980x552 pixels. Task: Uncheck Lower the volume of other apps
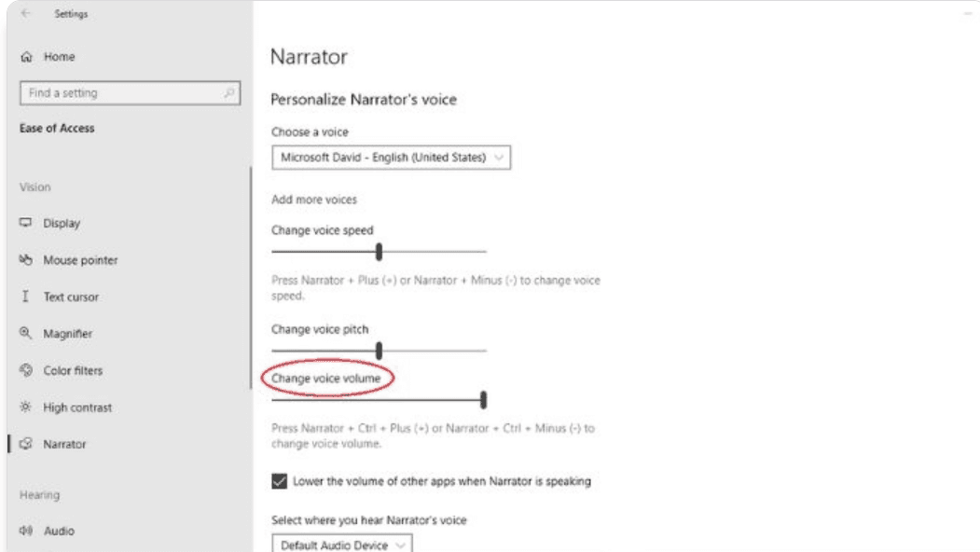coord(280,481)
